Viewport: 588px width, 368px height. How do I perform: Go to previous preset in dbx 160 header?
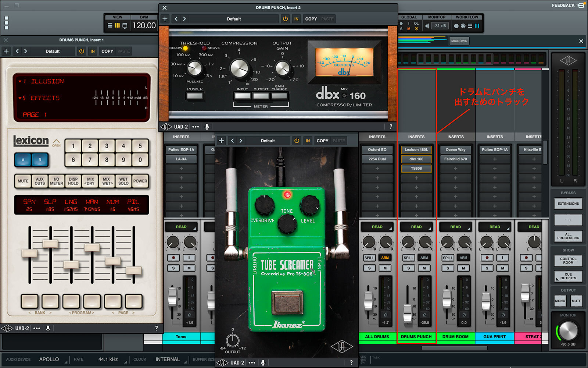click(x=176, y=19)
